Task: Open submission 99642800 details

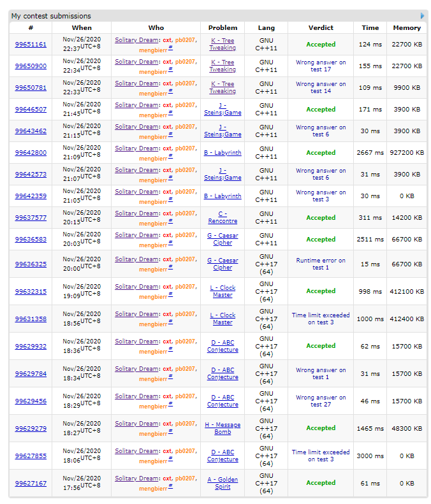Action: click(x=31, y=153)
